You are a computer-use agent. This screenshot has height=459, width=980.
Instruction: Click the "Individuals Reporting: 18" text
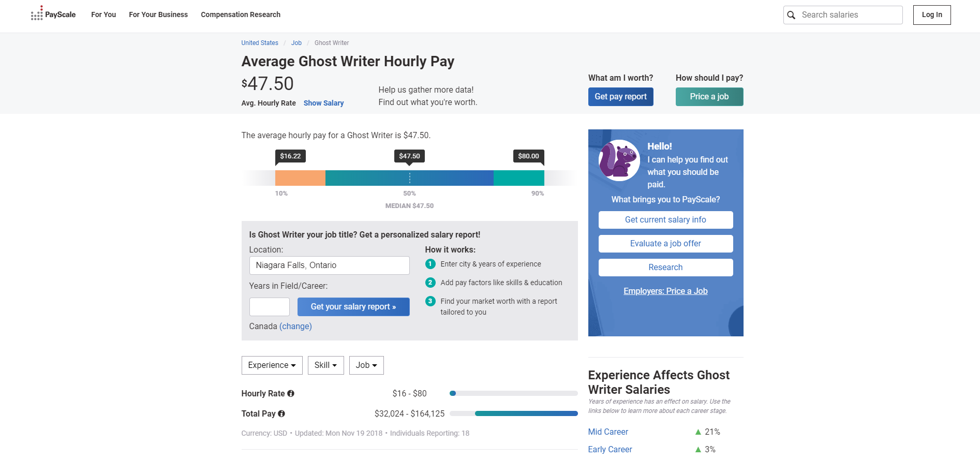[429, 433]
